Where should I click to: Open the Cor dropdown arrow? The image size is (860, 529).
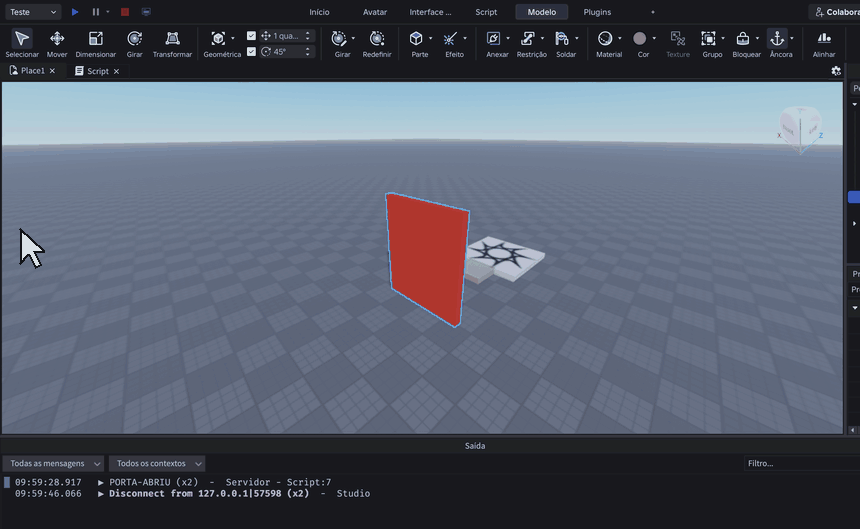[654, 38]
